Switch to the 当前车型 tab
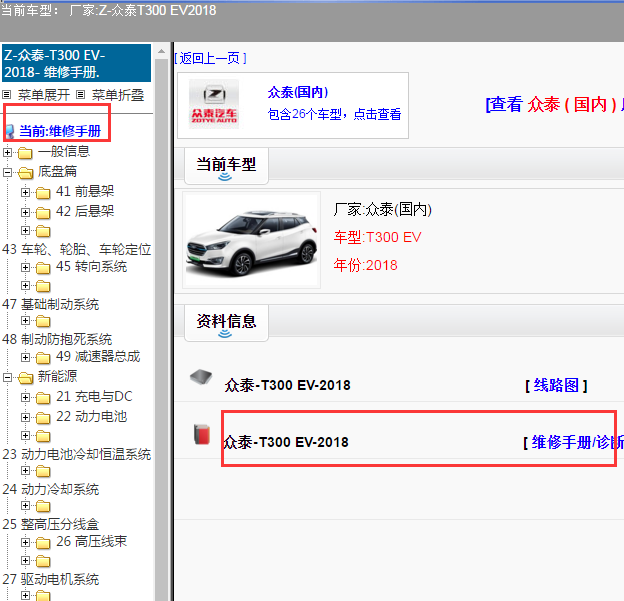Screen dimensions: 624x601 (226, 166)
